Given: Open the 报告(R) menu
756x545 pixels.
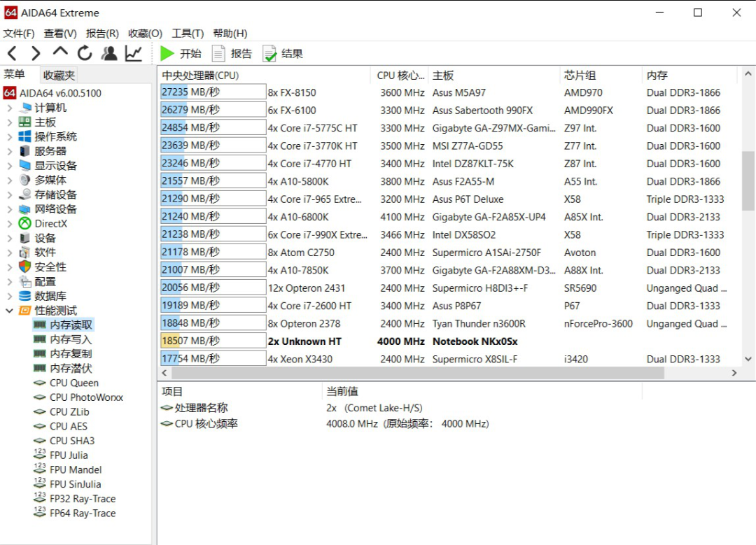Looking at the screenshot, I should [102, 34].
